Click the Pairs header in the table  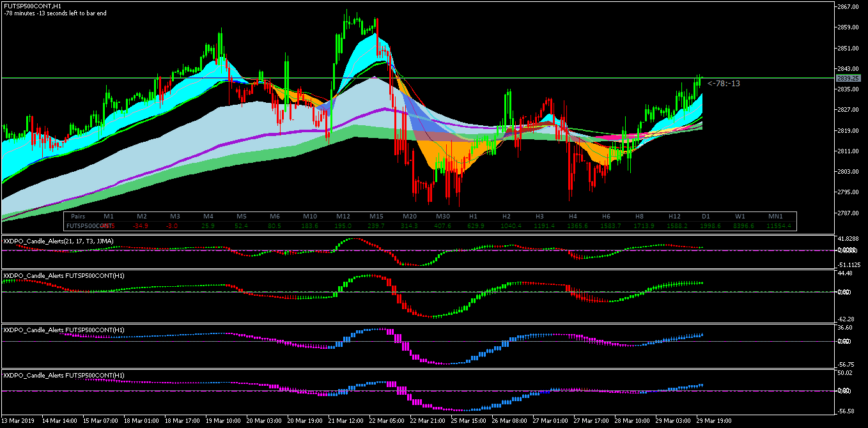coord(78,217)
